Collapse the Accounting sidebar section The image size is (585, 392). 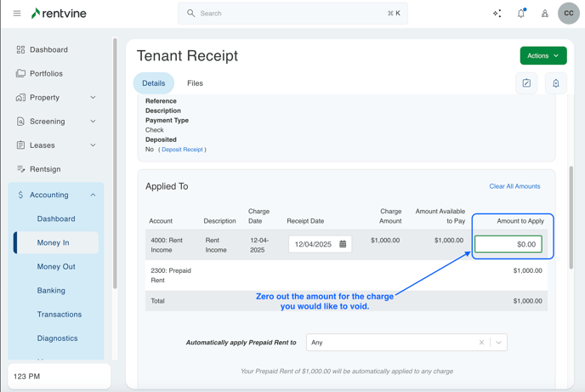point(93,195)
